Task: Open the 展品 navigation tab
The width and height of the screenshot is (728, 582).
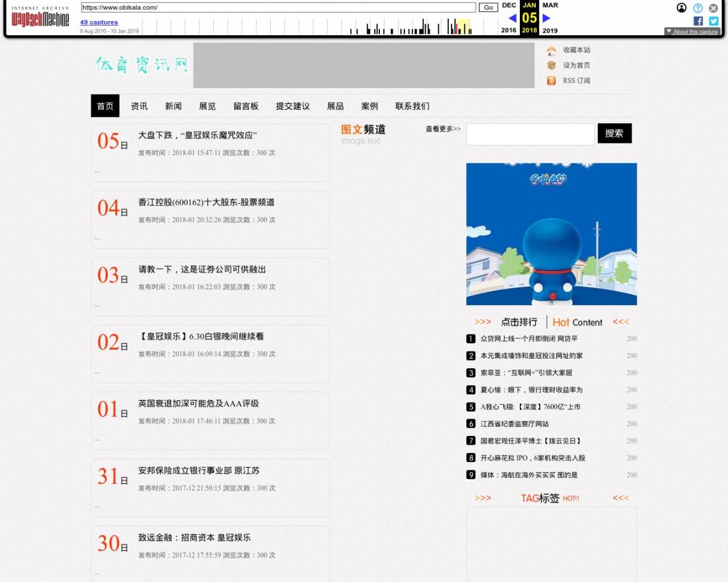Action: pos(335,106)
